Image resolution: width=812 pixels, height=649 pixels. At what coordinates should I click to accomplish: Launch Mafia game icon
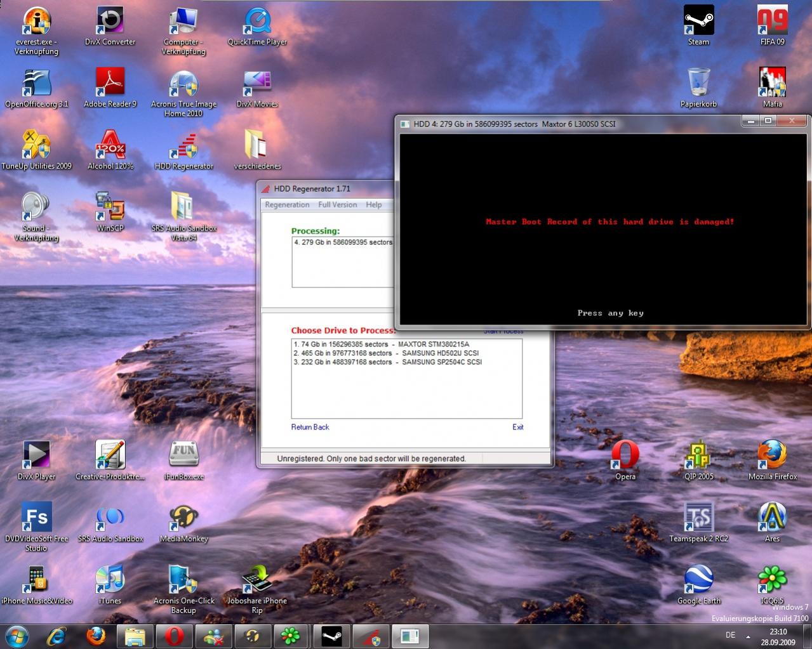tap(772, 83)
